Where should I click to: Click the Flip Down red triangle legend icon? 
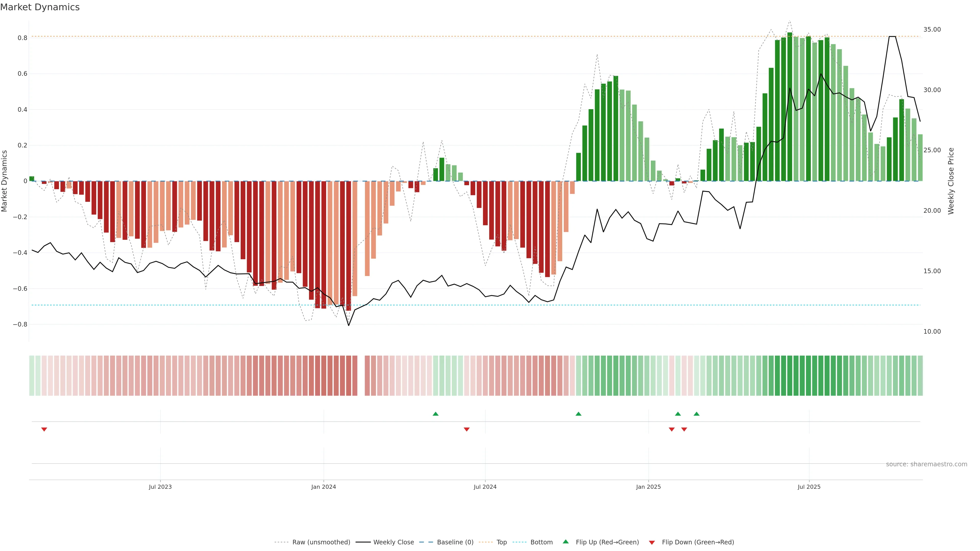click(x=652, y=542)
